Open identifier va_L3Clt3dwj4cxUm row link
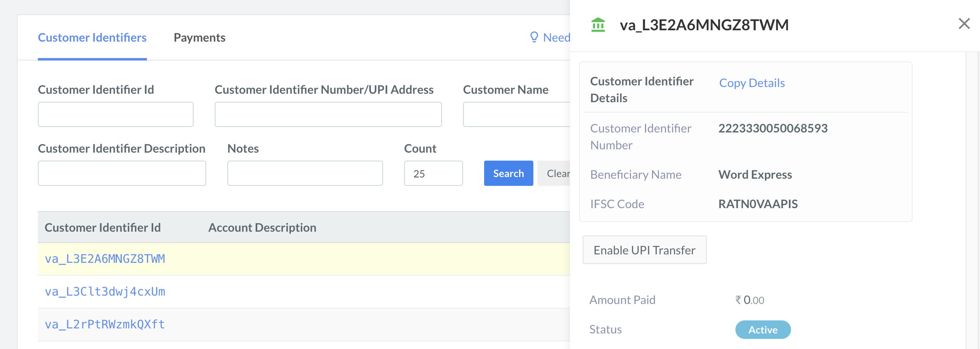The height and width of the screenshot is (349, 980). (x=105, y=291)
